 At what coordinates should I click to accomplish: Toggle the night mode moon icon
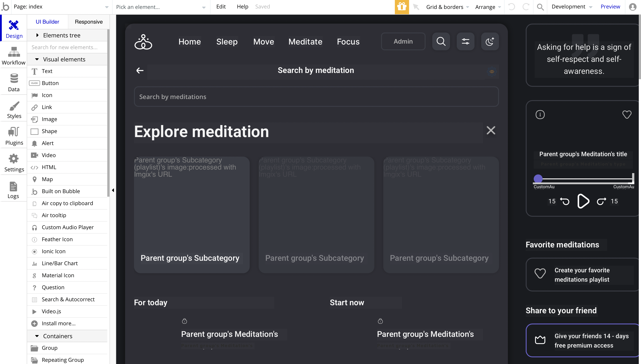(x=490, y=41)
